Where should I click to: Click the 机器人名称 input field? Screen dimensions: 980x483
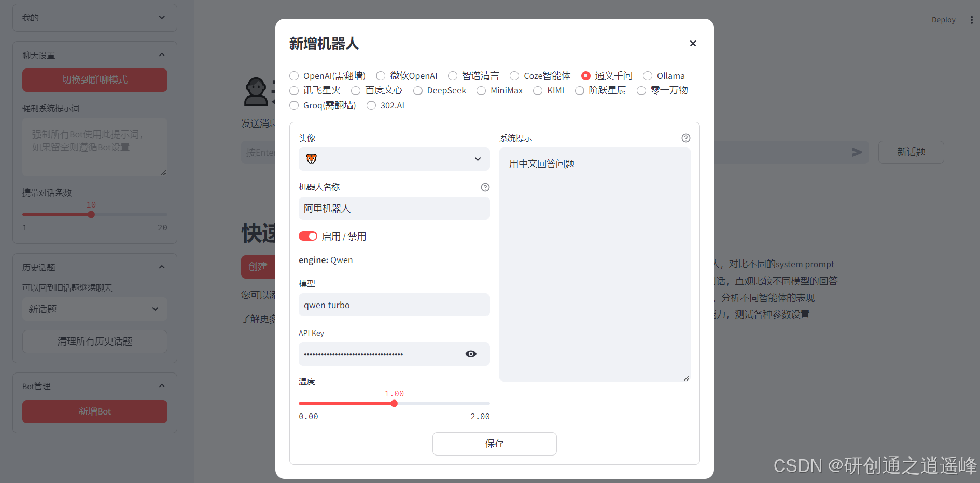[394, 209]
